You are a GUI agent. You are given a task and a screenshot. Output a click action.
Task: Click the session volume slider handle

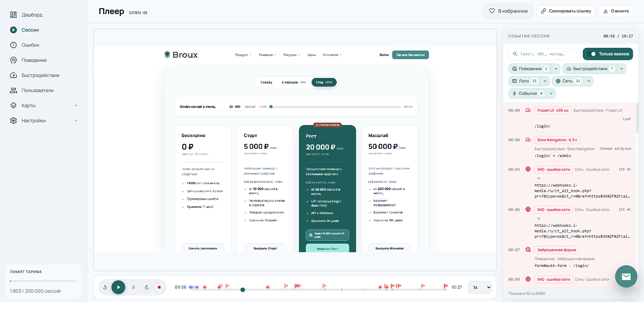point(271,107)
